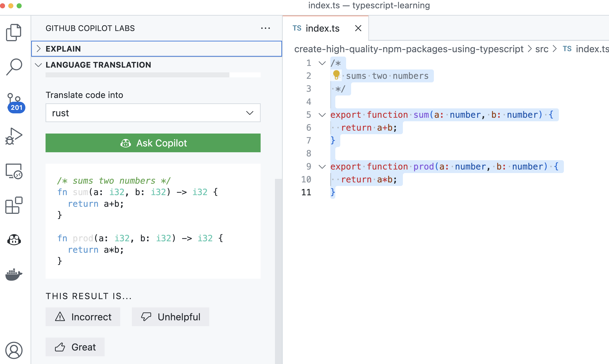
Task: Collapse the LANGUAGE TRANSLATION section
Action: [x=98, y=65]
